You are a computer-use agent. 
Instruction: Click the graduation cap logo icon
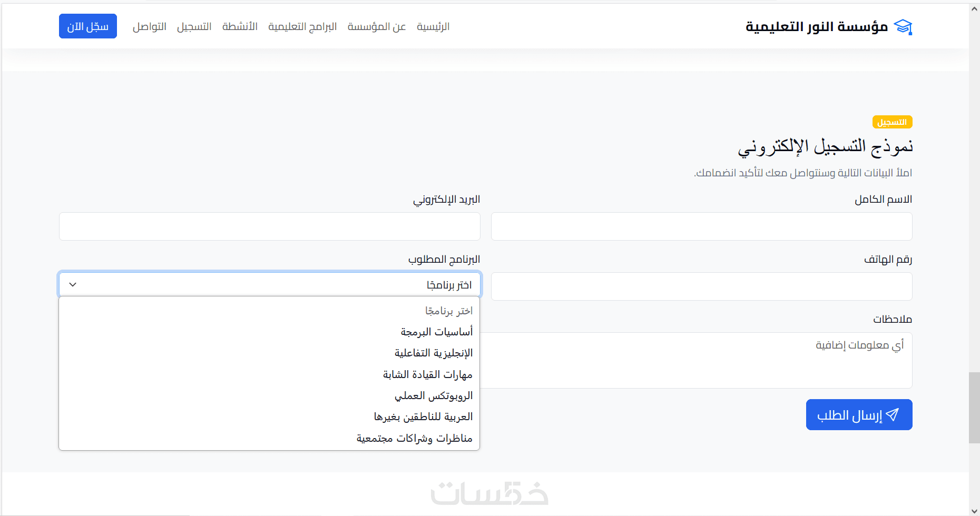tap(903, 27)
